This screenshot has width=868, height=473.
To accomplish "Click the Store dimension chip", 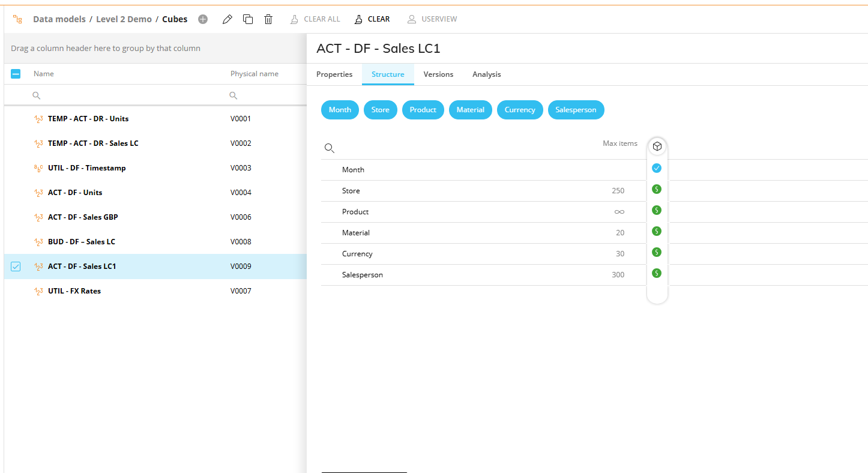I will 381,110.
